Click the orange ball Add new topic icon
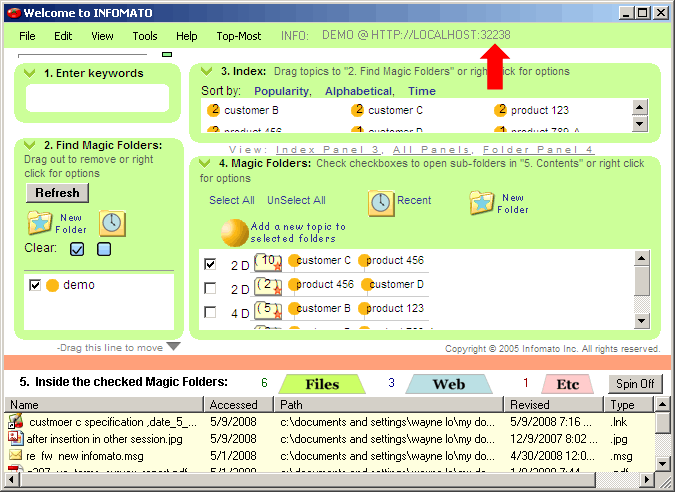The width and height of the screenshot is (675, 492). coord(235,233)
